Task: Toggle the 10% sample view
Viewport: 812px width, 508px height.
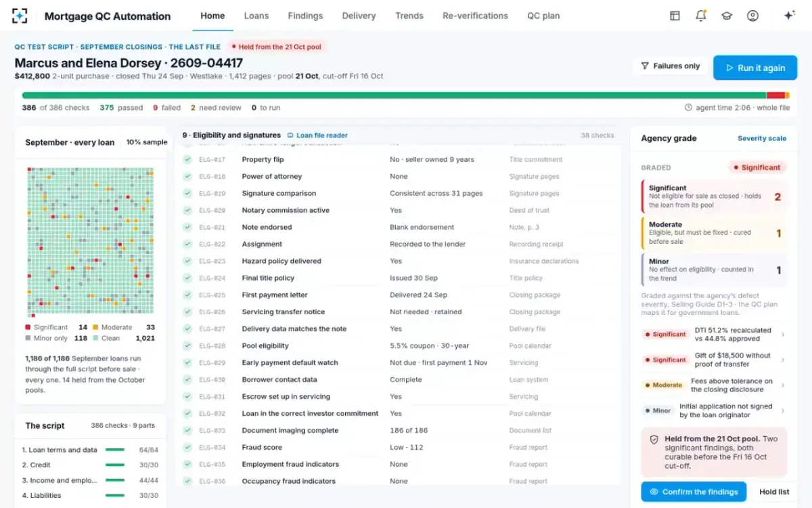Action: [x=147, y=142]
